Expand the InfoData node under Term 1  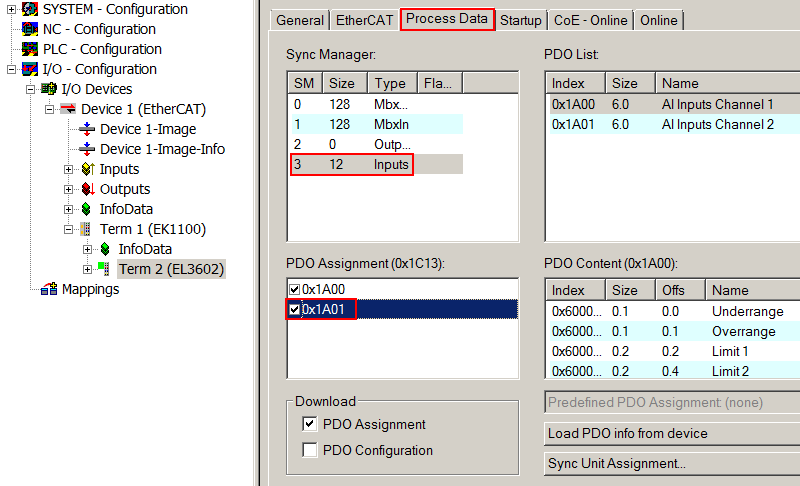(87, 249)
